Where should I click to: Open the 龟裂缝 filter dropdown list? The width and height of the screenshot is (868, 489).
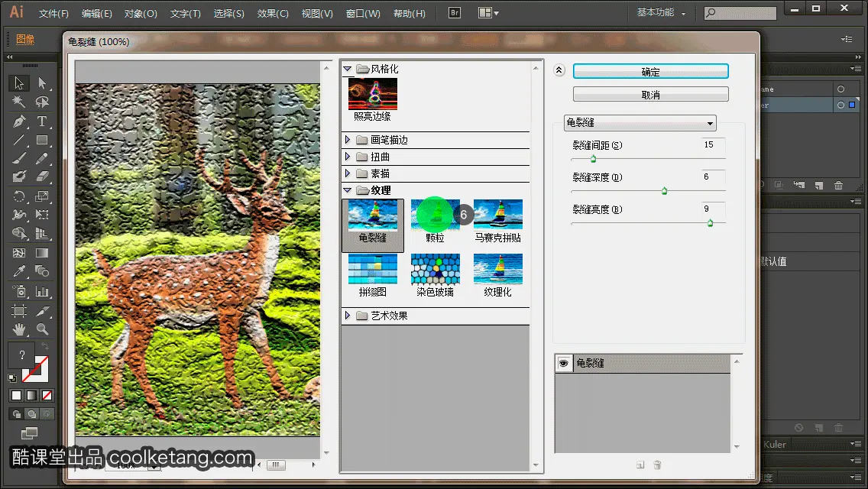coord(640,123)
